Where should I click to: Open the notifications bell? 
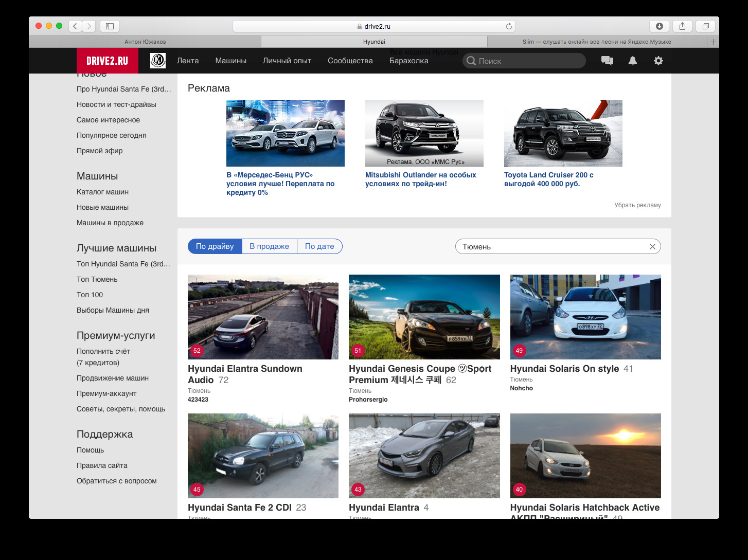pyautogui.click(x=633, y=61)
